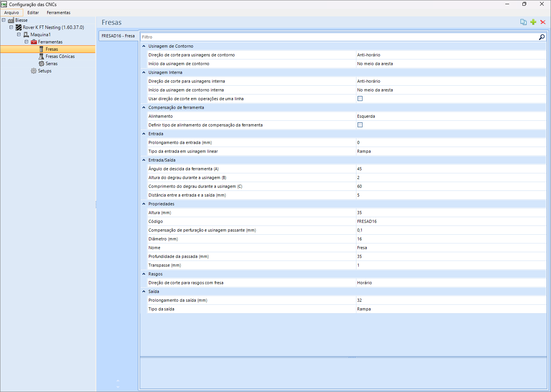The height and width of the screenshot is (392, 551).
Task: Collapse the Rover K FT Nesting node
Action: pos(11,27)
